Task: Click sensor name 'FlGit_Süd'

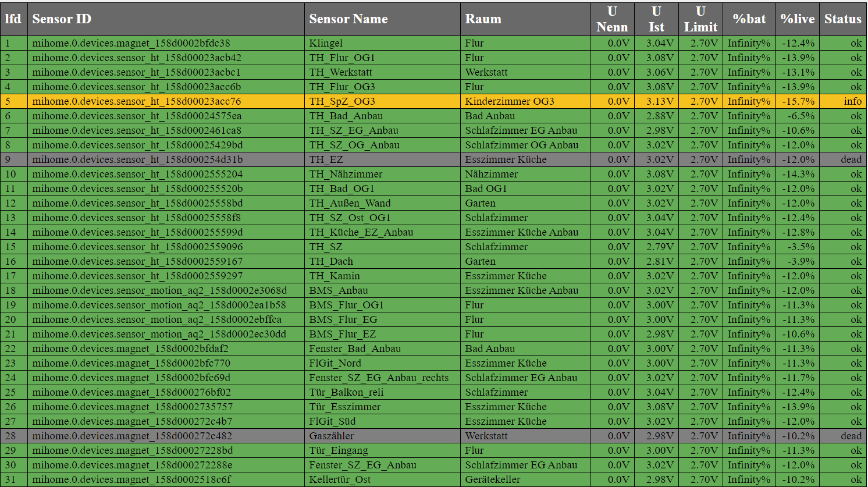Action: pyautogui.click(x=332, y=421)
